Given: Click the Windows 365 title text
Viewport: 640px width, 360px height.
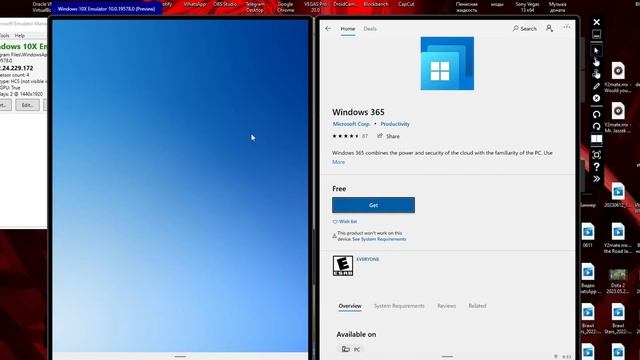Looking at the screenshot, I should pos(358,112).
